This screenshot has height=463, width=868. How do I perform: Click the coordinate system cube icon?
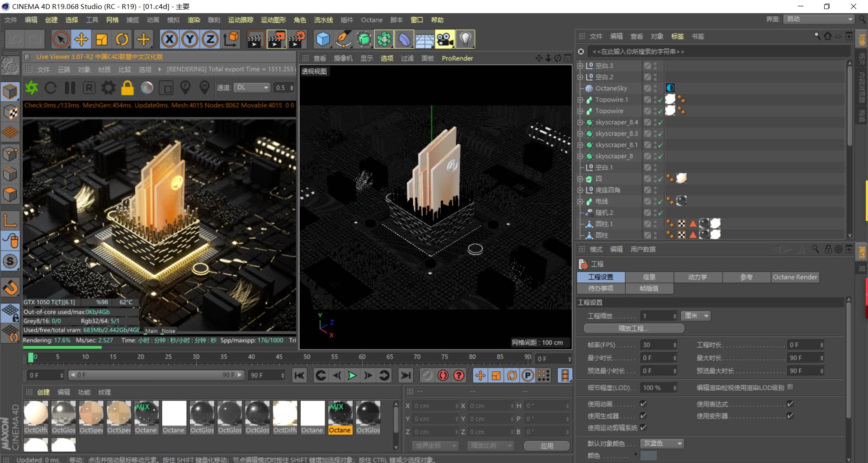point(231,39)
